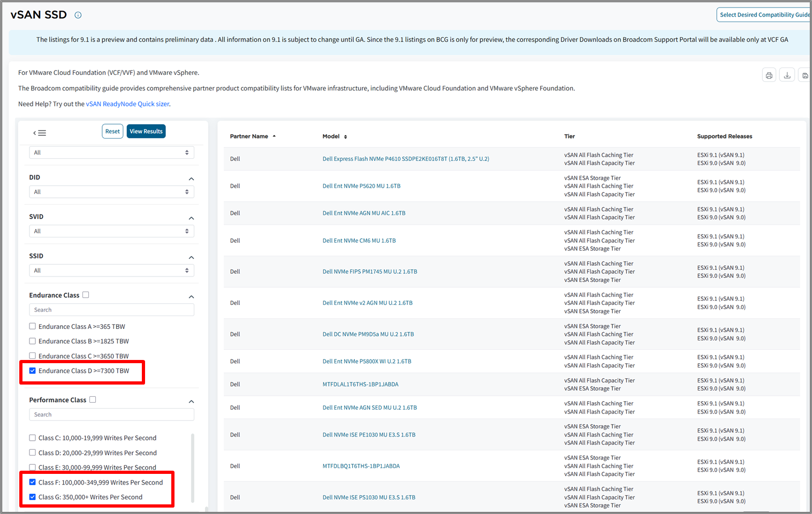The image size is (812, 514).
Task: Open the SSID dropdown set to All
Action: pyautogui.click(x=111, y=271)
